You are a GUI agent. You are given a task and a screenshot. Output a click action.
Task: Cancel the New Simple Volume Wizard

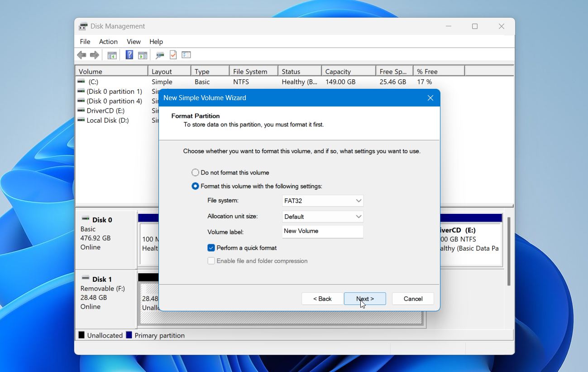tap(413, 299)
